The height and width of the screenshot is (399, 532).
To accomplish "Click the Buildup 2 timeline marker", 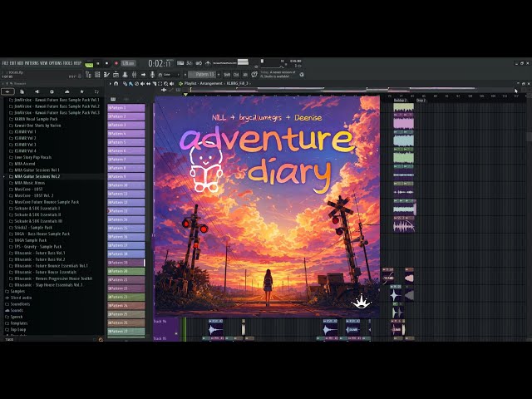I will 400,101.
